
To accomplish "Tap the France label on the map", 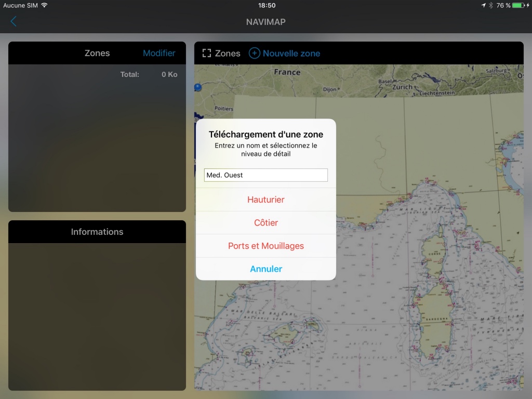I will click(287, 72).
